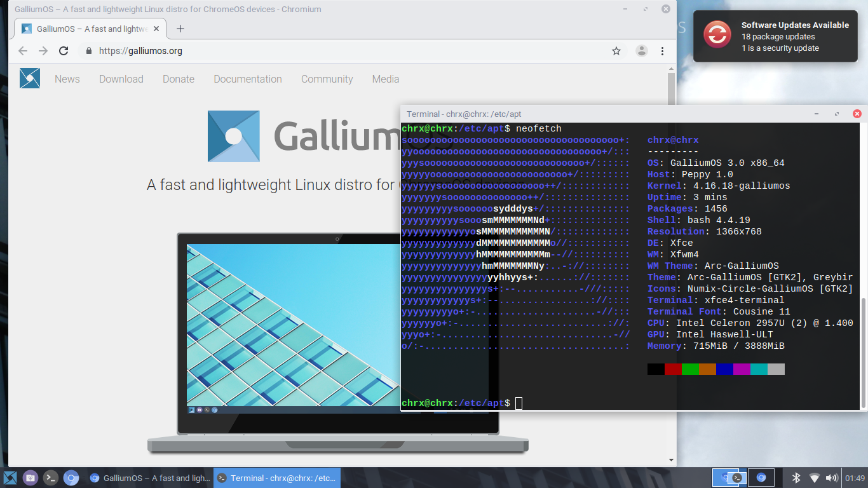Bookmark this page with the star icon
868x488 pixels.
click(x=616, y=51)
